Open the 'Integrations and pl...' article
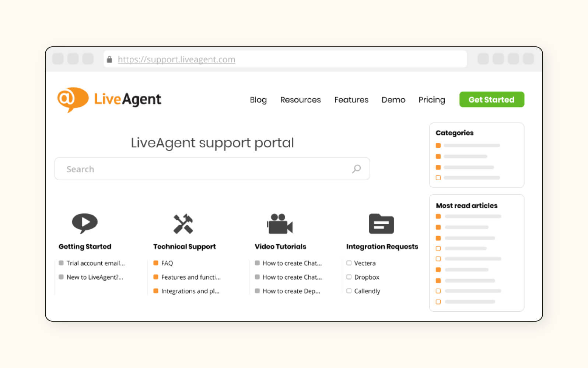This screenshot has height=368, width=588. [190, 291]
